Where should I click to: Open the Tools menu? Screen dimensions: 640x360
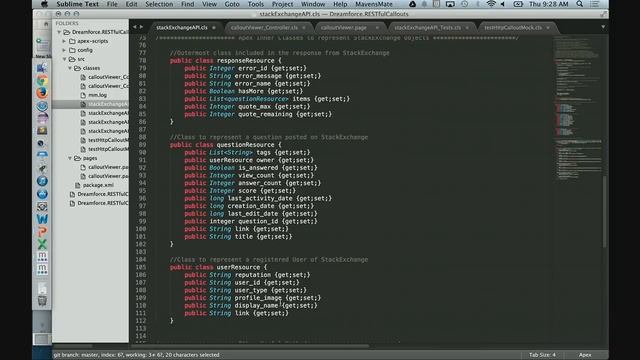pyautogui.click(x=256, y=4)
